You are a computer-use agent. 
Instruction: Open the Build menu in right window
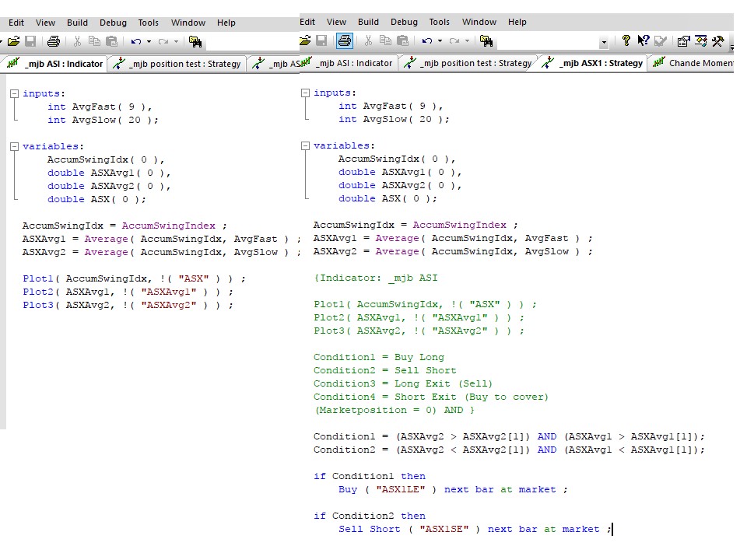click(x=368, y=22)
